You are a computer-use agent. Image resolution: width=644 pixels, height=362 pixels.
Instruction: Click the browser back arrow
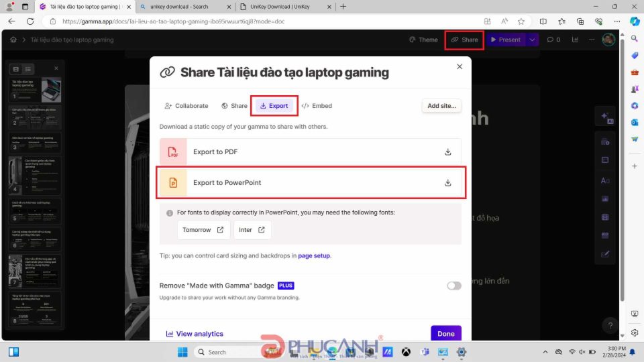coord(11,21)
